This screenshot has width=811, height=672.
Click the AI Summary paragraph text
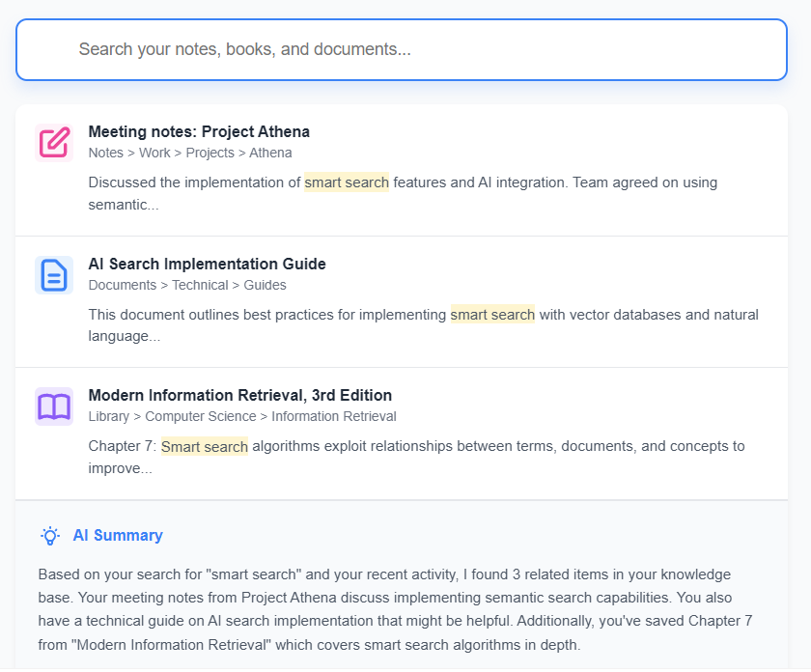point(395,609)
